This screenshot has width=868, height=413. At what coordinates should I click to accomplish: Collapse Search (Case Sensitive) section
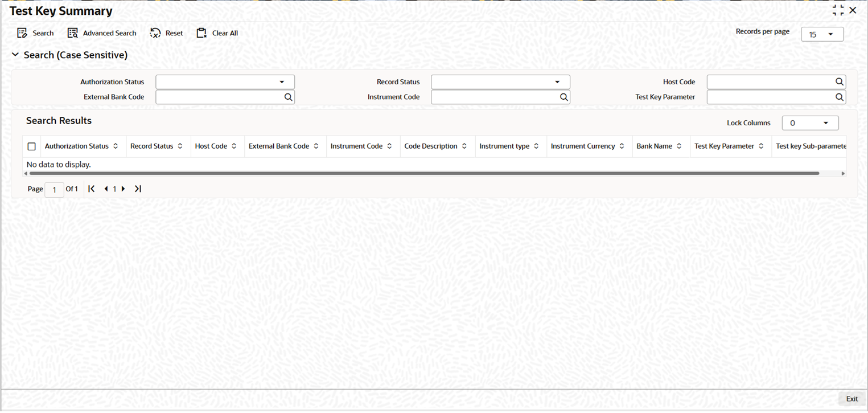click(x=15, y=55)
